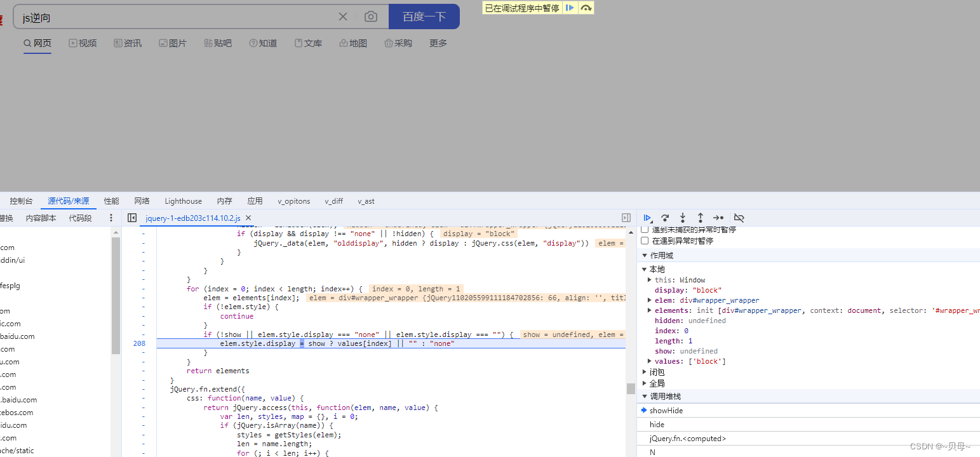Step out of current function

click(x=701, y=218)
